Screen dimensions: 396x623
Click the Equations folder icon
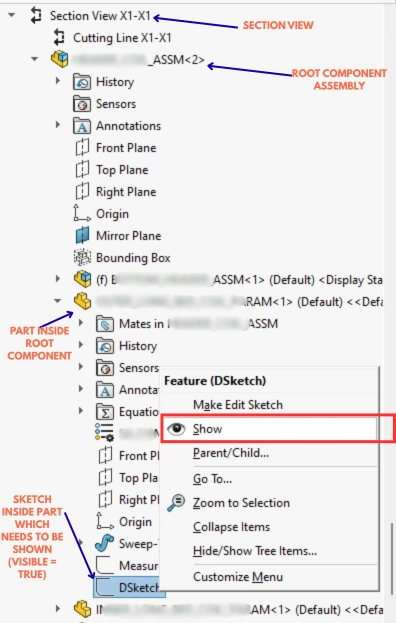[x=105, y=412]
